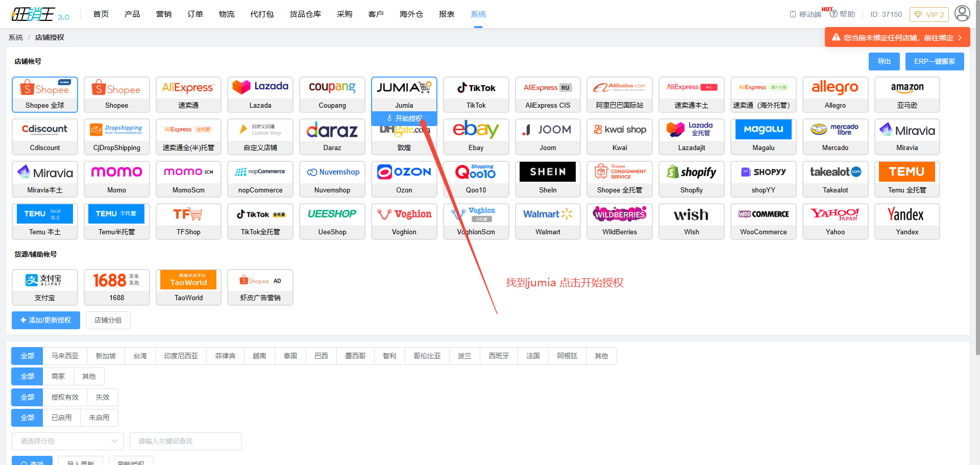Click the Walmart platform logo
Screen dimensions: 980x465
click(x=548, y=221)
